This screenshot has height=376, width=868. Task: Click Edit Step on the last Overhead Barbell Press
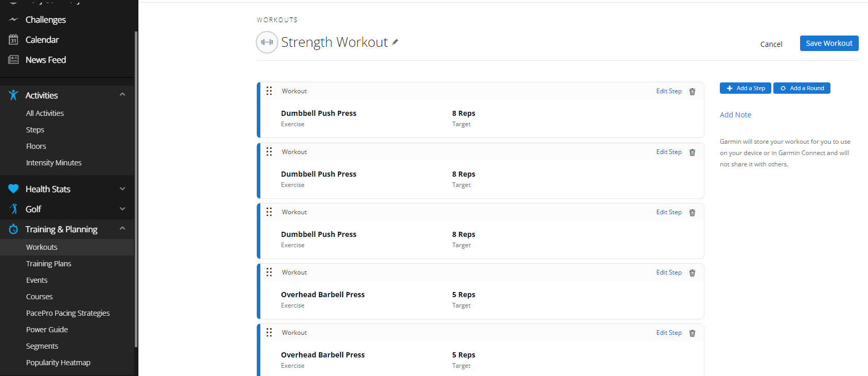(668, 333)
